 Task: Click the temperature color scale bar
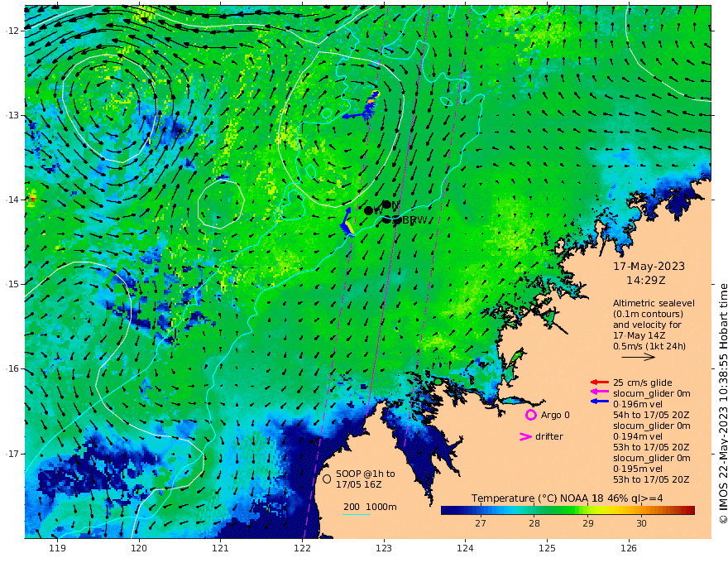coord(568,511)
